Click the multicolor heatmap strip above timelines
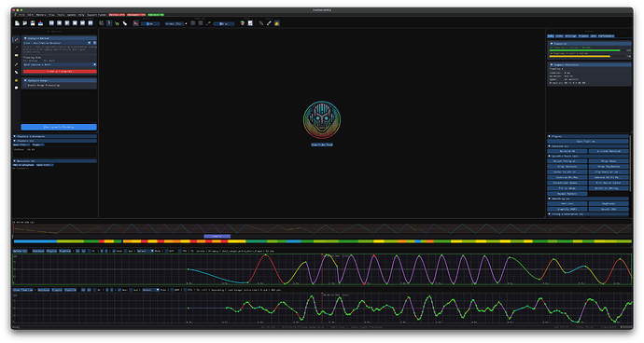This screenshot has height=343, width=644. [322, 241]
